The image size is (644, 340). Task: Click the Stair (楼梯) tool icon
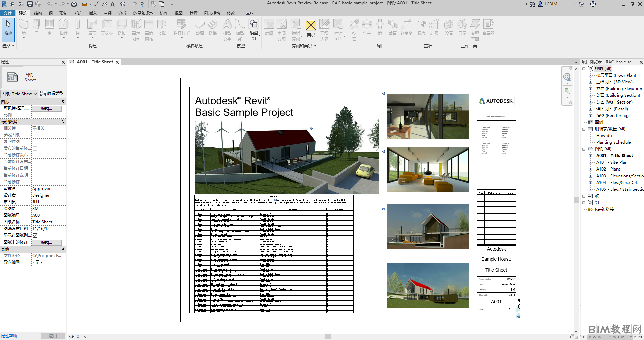[x=213, y=24]
